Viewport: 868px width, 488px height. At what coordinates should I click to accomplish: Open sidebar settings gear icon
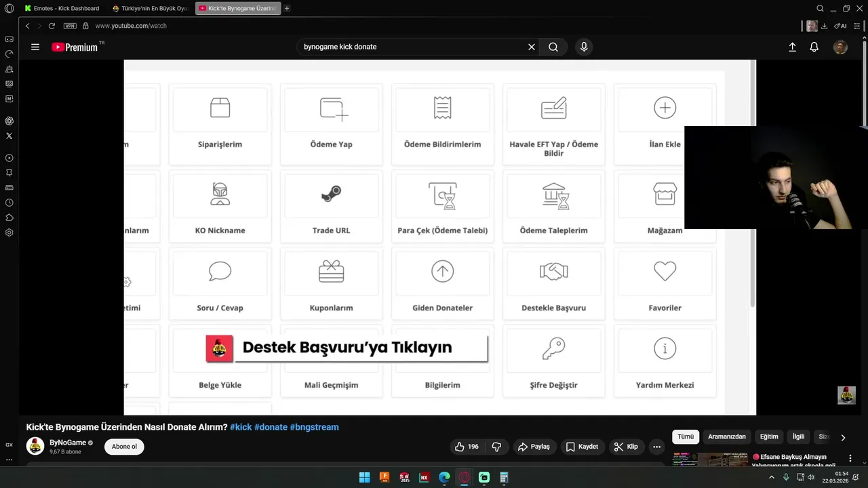pos(9,232)
